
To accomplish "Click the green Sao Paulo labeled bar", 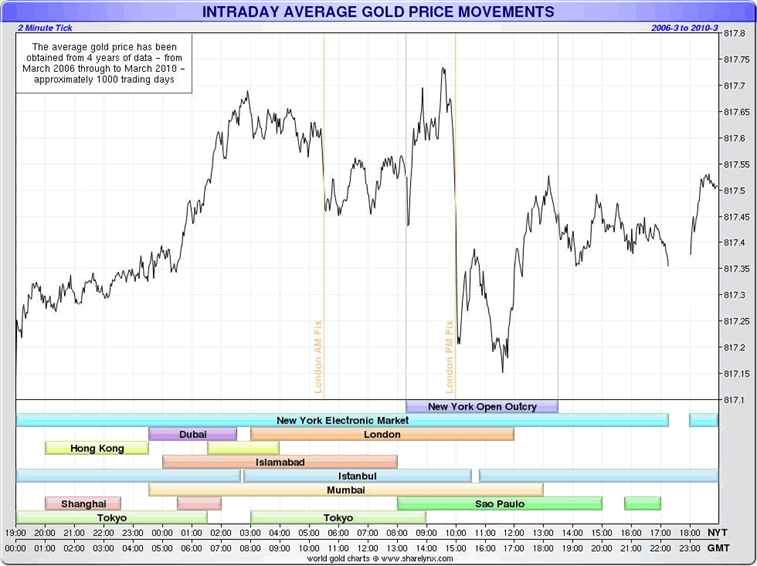I will pyautogui.click(x=499, y=503).
